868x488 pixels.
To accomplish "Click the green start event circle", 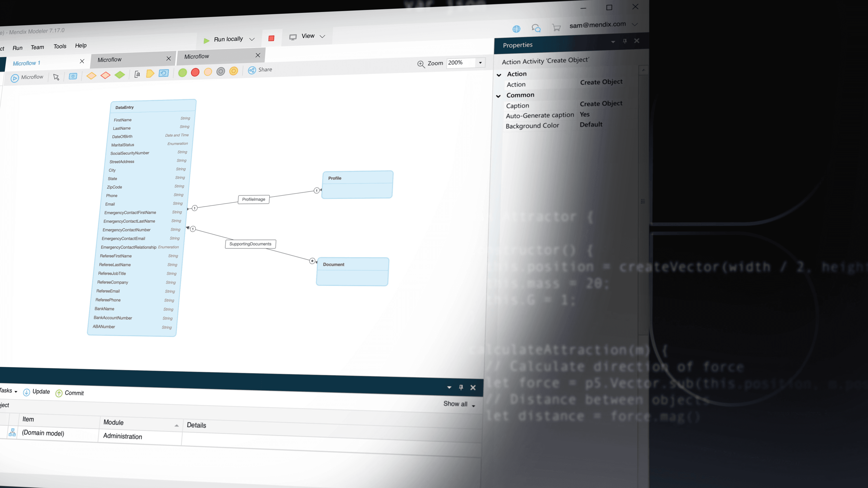I will [x=182, y=72].
